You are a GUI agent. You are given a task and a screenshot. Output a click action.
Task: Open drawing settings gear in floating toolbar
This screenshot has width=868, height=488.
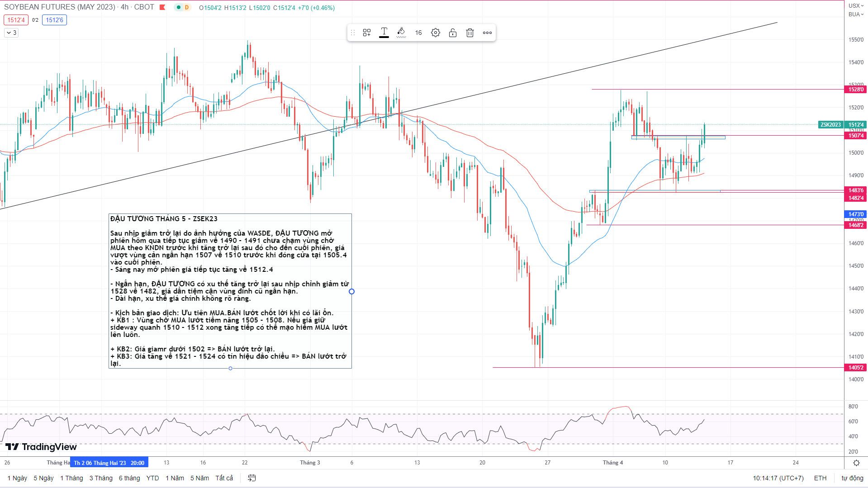coord(436,33)
